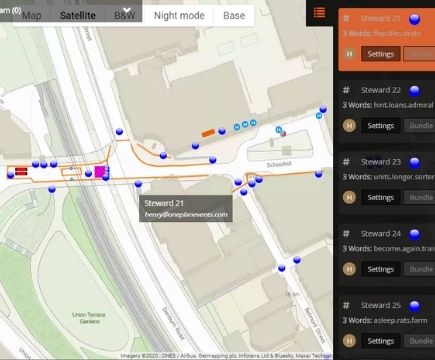Select the Base map layer tab

point(234,15)
